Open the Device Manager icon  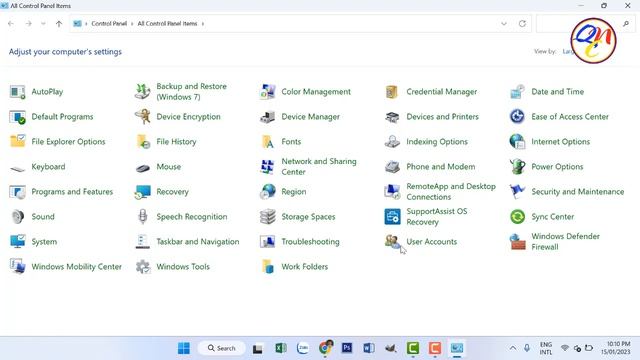click(267, 117)
